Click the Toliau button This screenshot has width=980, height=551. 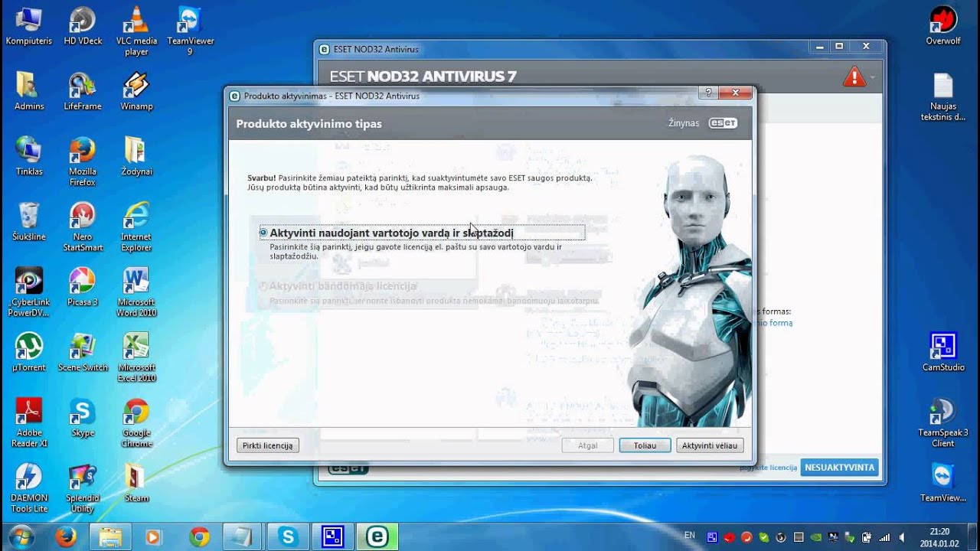[x=645, y=445]
